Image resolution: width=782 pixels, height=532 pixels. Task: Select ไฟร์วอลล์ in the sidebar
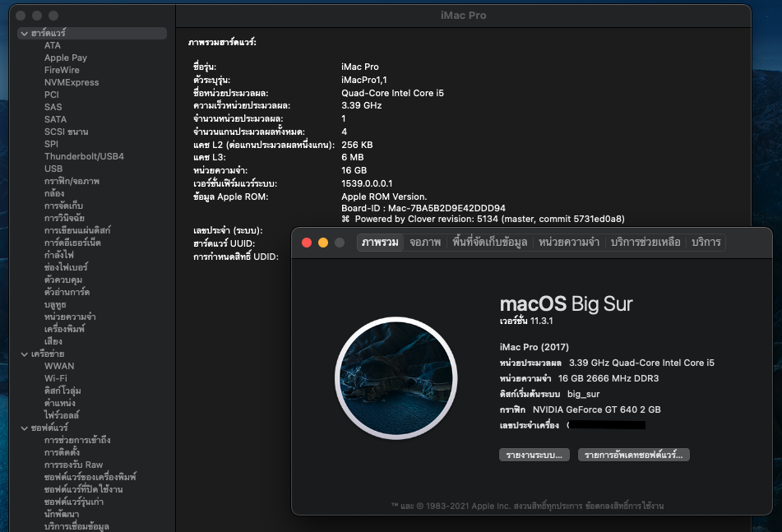(x=62, y=415)
